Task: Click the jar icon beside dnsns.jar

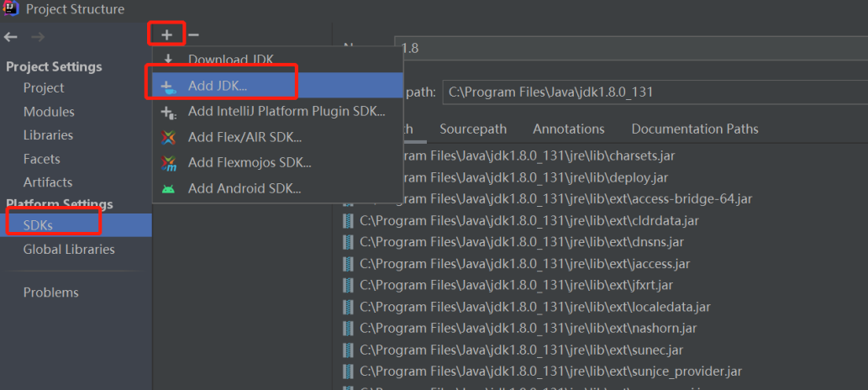Action: tap(348, 242)
